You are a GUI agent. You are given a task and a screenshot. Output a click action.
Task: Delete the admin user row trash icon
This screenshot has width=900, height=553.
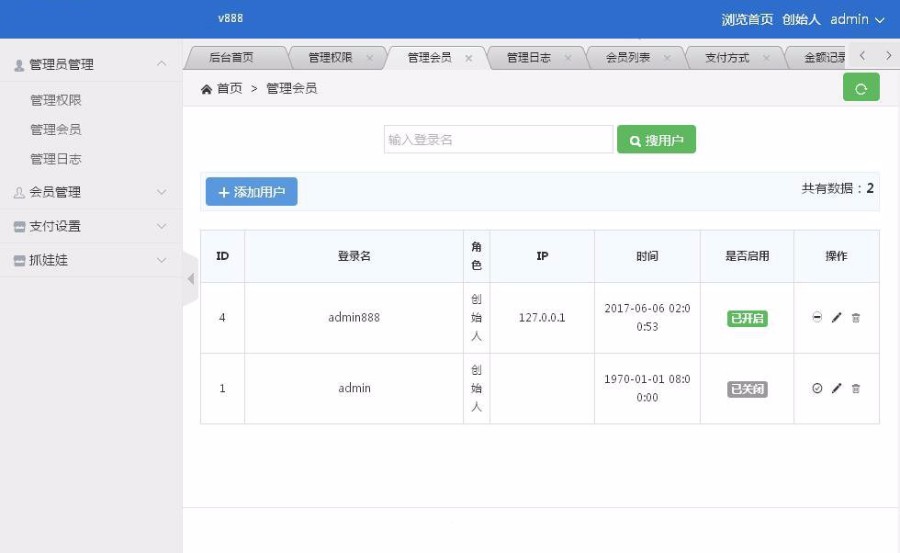click(855, 389)
